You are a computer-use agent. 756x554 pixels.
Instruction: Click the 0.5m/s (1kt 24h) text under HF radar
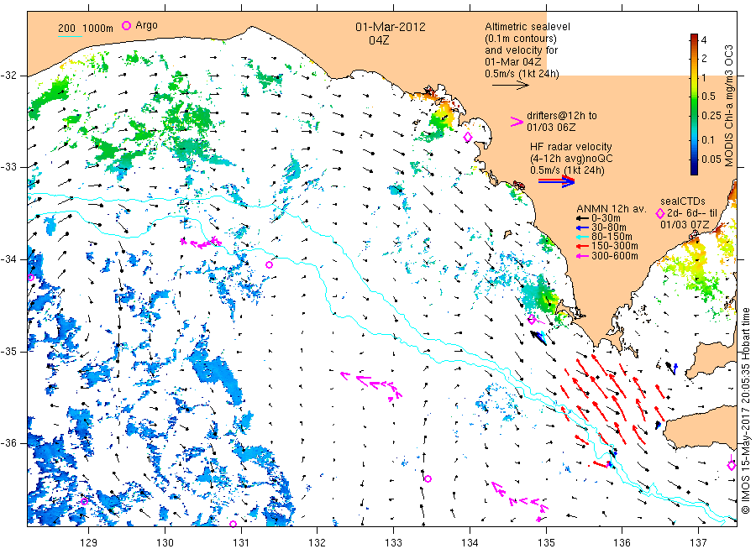pyautogui.click(x=567, y=170)
